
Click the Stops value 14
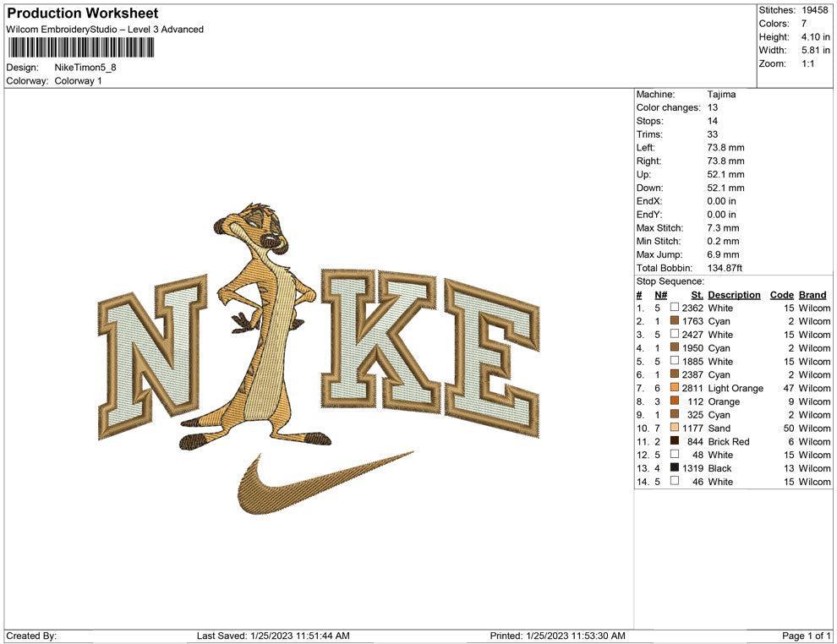(x=713, y=121)
